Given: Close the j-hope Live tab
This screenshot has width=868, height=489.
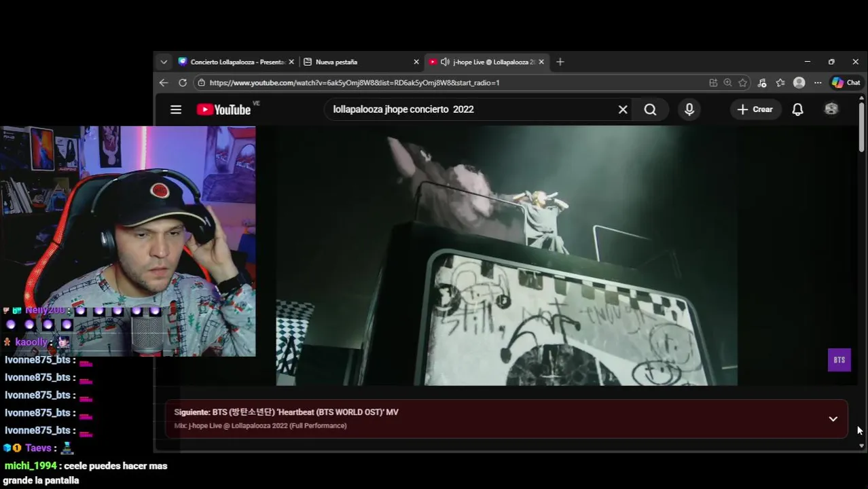Looking at the screenshot, I should 541,62.
